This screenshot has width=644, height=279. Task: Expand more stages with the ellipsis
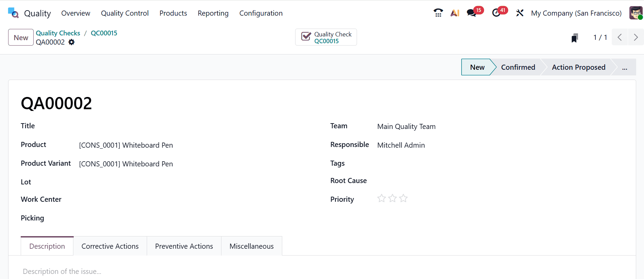pyautogui.click(x=625, y=67)
